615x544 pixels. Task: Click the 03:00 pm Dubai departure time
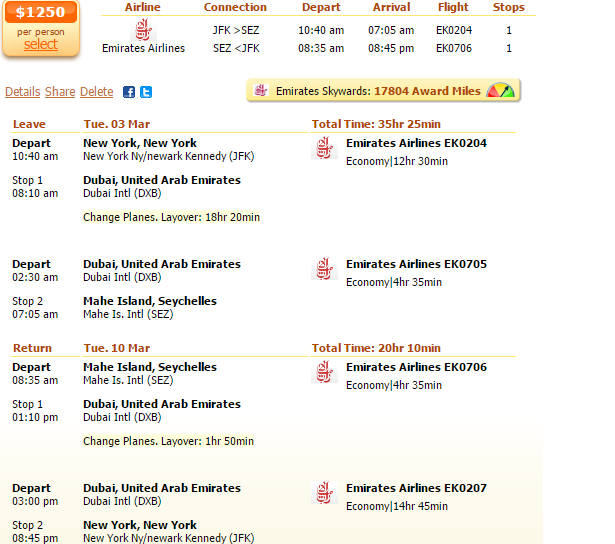35,501
